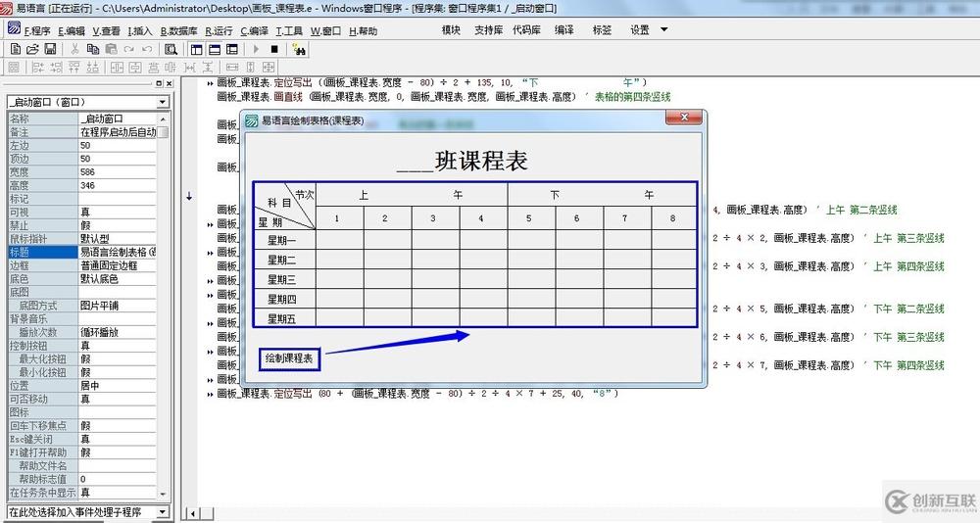The image size is (980, 523).
Task: Click the 禁止 property value 假
Action: (x=117, y=225)
